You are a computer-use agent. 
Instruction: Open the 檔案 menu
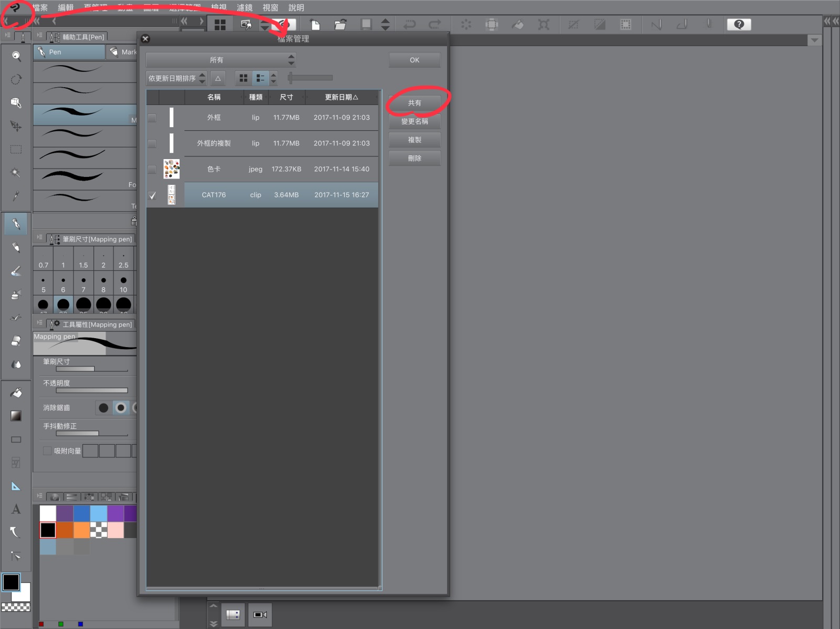coord(40,7)
